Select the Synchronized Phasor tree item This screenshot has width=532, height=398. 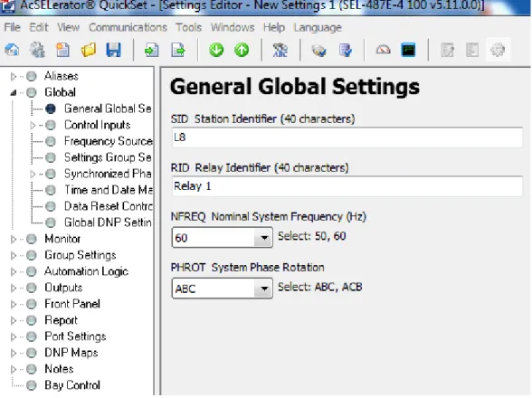[108, 174]
